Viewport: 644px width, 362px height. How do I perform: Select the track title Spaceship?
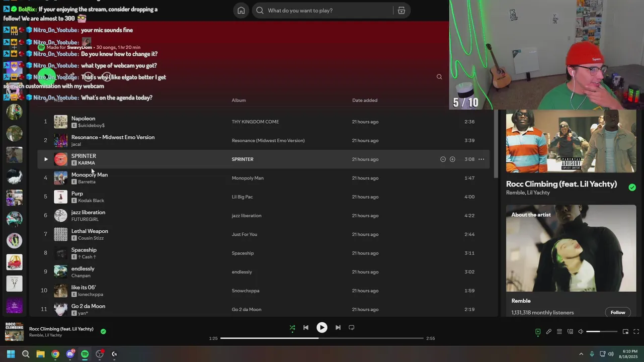[x=84, y=250]
